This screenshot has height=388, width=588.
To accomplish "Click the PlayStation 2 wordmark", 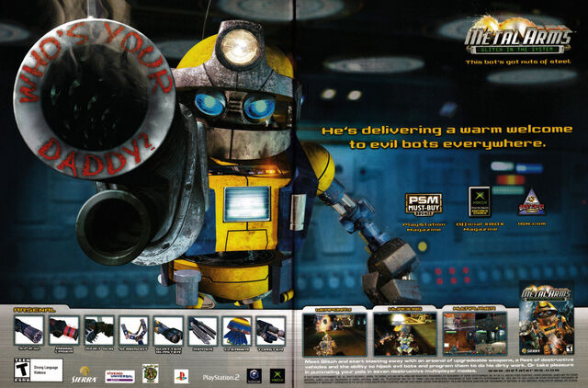I will click(x=220, y=377).
